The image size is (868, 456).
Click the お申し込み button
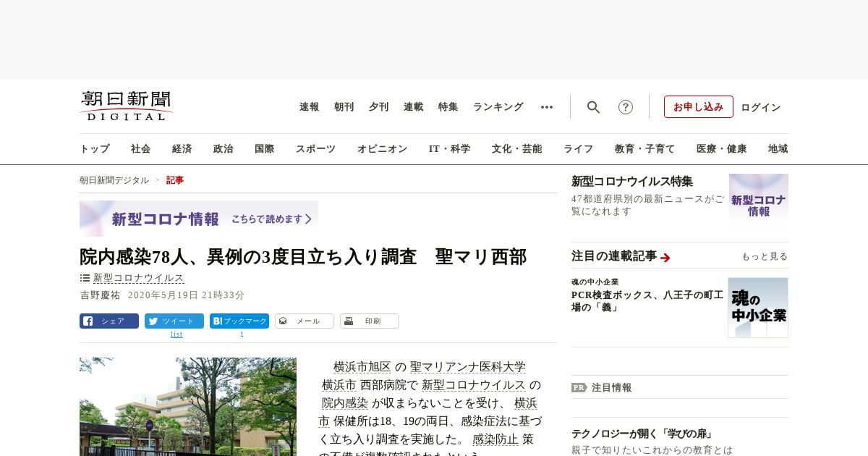point(699,107)
